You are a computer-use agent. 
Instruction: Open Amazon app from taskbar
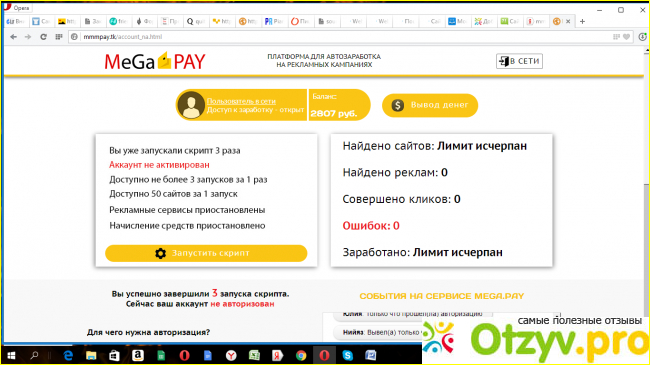click(138, 355)
